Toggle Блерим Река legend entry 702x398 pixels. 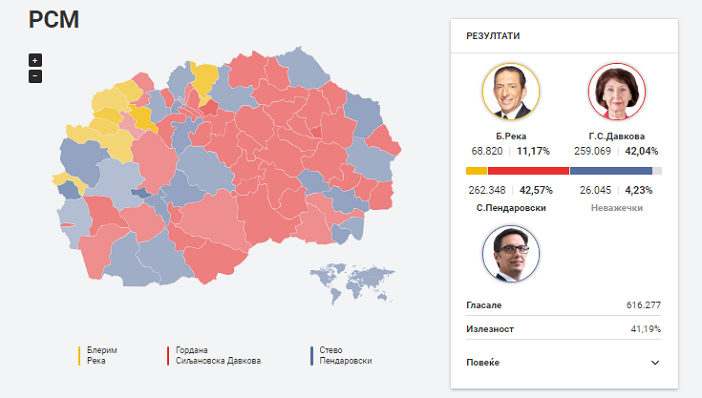click(98, 355)
